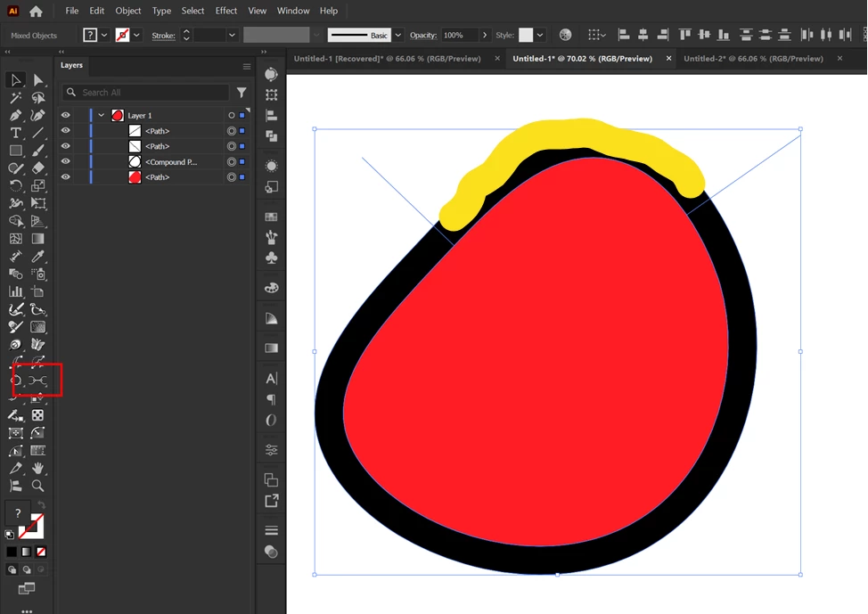Open Layers panel hamburger menu
The height and width of the screenshot is (614, 868).
[x=247, y=67]
